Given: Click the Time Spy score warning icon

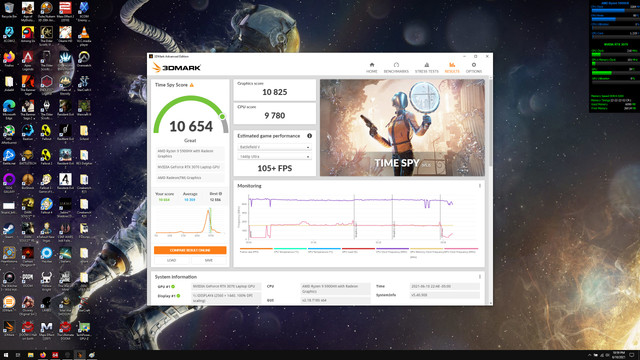Looking at the screenshot, I should [x=191, y=85].
